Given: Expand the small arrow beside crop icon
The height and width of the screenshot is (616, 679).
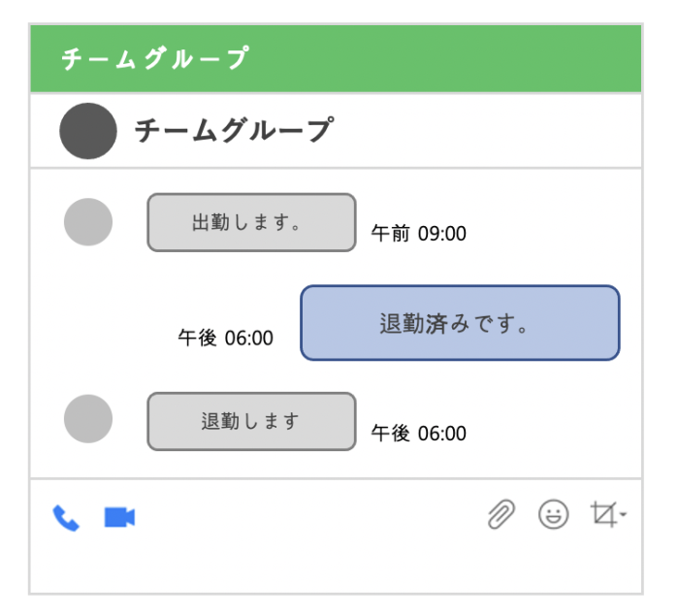Looking at the screenshot, I should pos(623,514).
